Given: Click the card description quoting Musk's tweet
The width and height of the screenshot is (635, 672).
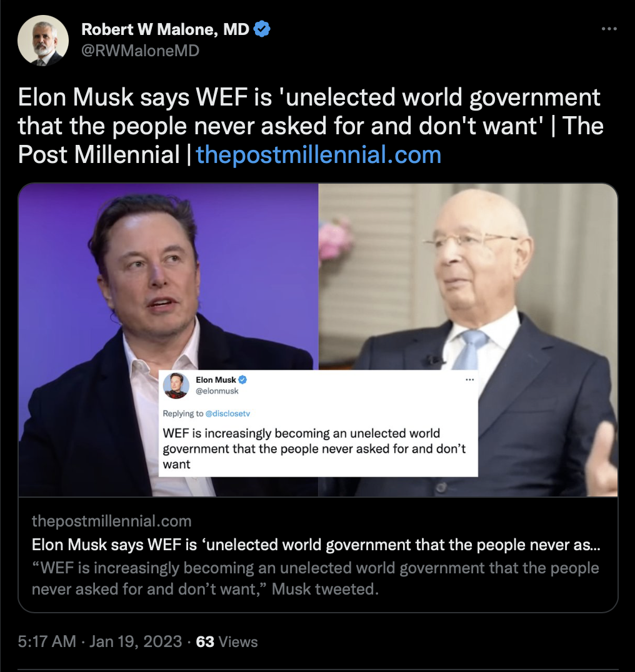Looking at the screenshot, I should click(315, 578).
